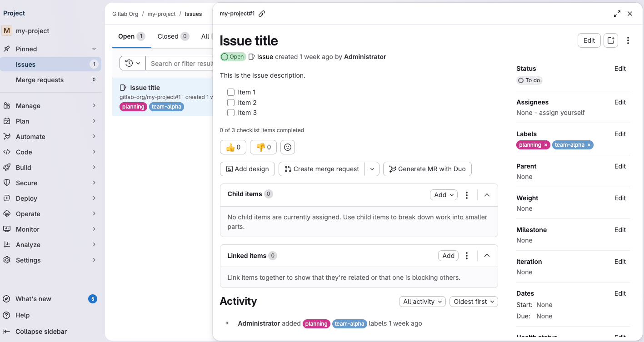
Task: Open the issue's more actions kebab menu
Action: (628, 40)
